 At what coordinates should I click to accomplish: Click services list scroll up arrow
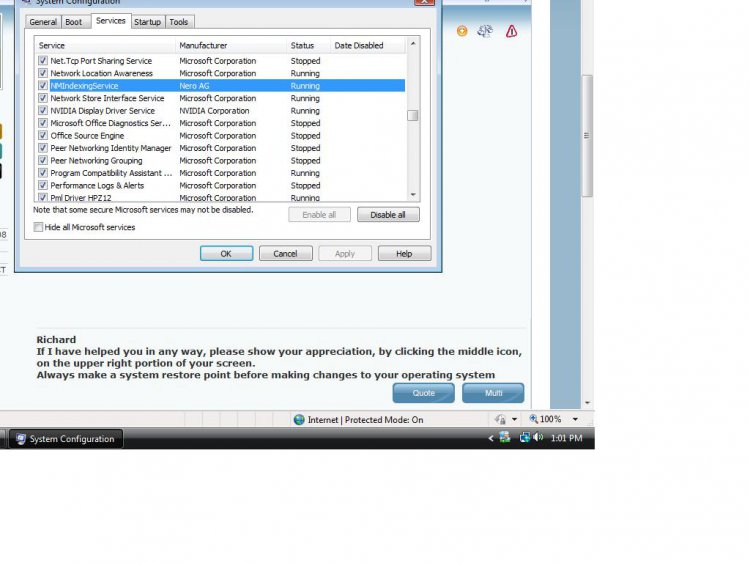[413, 44]
